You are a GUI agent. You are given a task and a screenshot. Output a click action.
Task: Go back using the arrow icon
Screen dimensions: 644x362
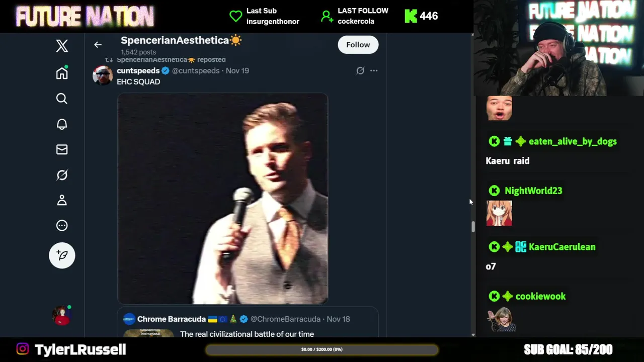click(98, 45)
